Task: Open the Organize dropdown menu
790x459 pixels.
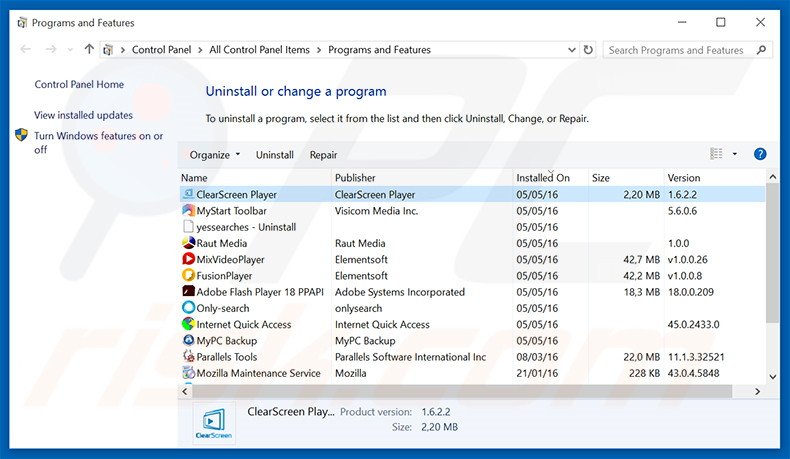Action: point(215,155)
